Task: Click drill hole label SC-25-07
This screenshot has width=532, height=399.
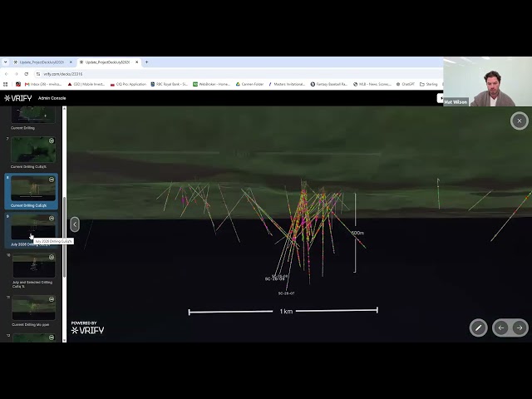Action: click(x=286, y=293)
